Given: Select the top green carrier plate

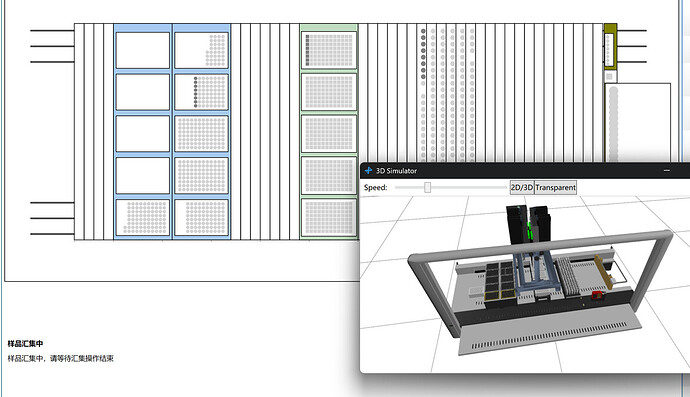Looking at the screenshot, I should pos(329,50).
